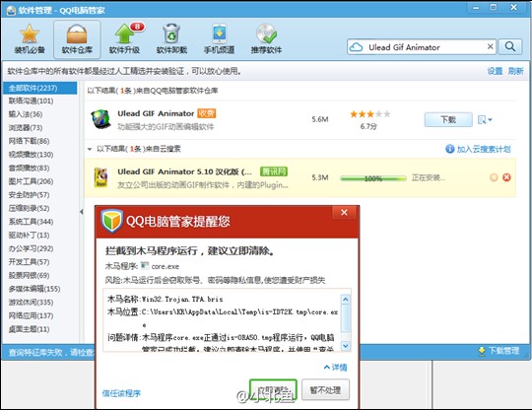Click the three-star rating for Ulead GIF Animator
Screen dimensions: 532x410
pos(370,114)
